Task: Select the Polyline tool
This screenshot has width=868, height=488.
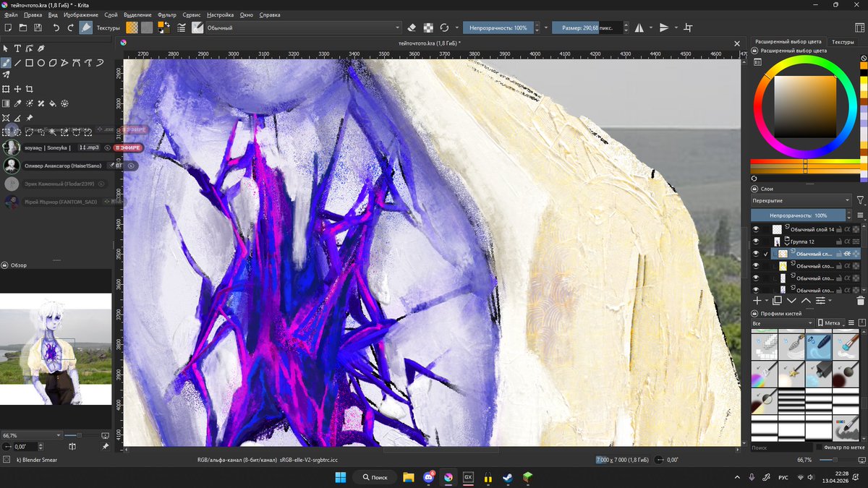Action: click(x=65, y=63)
